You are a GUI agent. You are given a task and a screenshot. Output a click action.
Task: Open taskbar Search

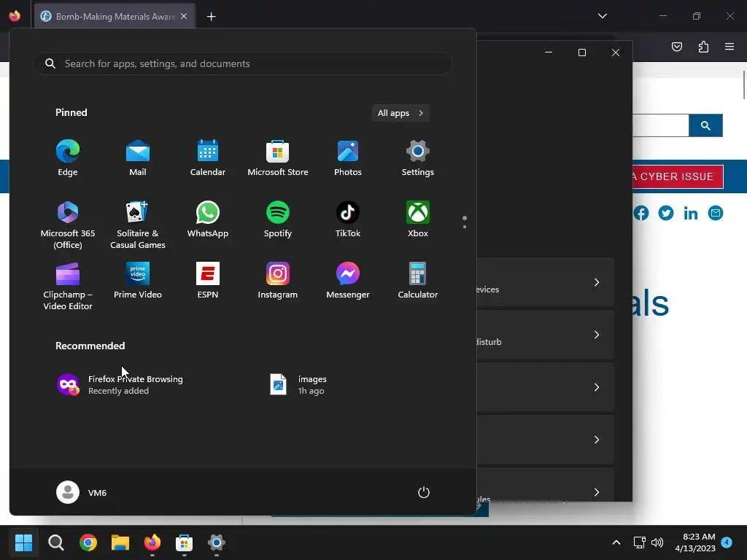(x=55, y=542)
